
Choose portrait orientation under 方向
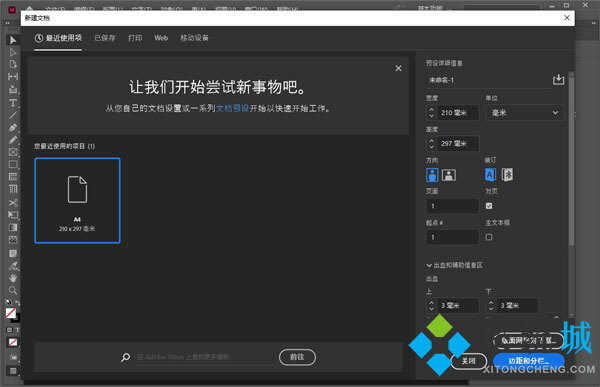[x=432, y=175]
